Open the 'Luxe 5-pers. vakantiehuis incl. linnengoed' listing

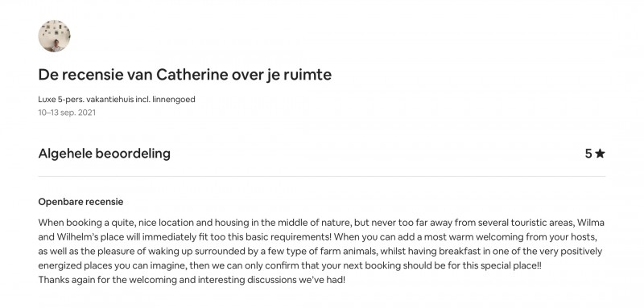117,99
